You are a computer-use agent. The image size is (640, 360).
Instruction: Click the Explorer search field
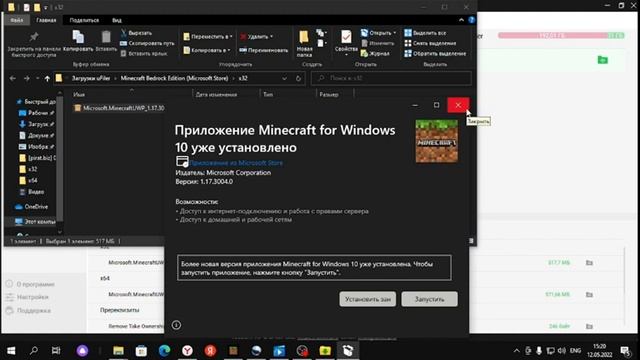click(x=391, y=78)
